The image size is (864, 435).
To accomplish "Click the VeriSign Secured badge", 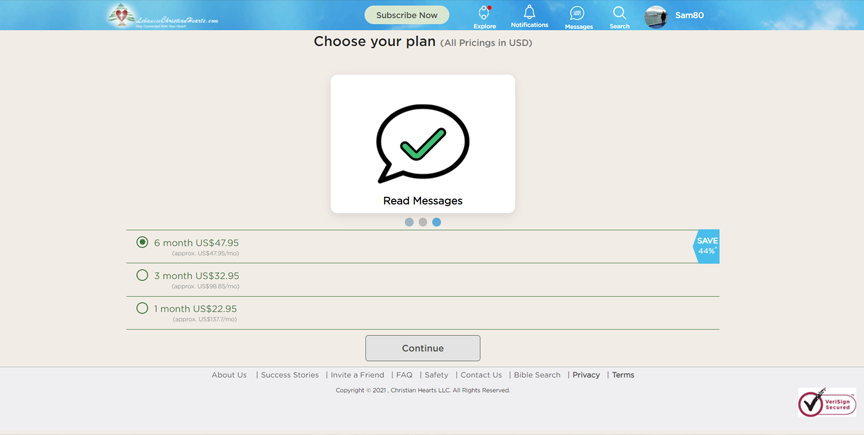I will pyautogui.click(x=826, y=402).
